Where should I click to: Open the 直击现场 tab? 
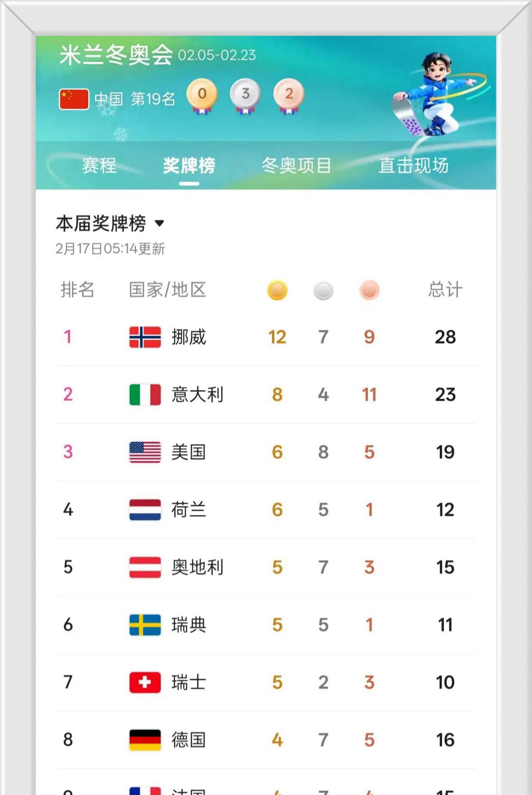coord(413,166)
